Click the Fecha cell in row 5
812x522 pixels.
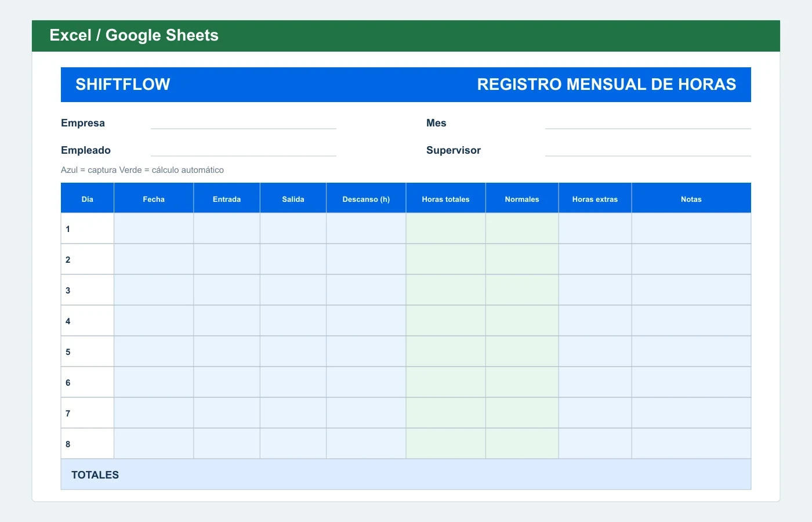[154, 351]
